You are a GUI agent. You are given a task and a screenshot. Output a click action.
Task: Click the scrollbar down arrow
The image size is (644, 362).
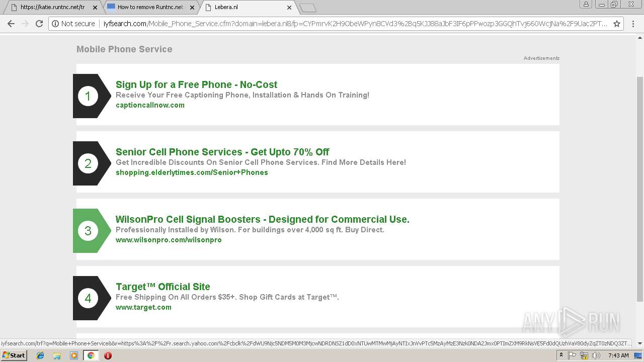[x=640, y=343]
